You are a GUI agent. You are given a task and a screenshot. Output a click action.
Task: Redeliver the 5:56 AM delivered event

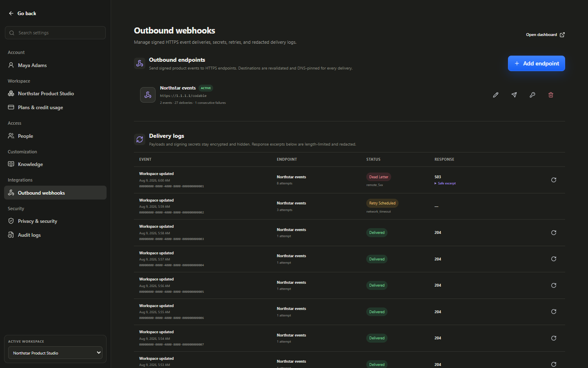pyautogui.click(x=554, y=285)
